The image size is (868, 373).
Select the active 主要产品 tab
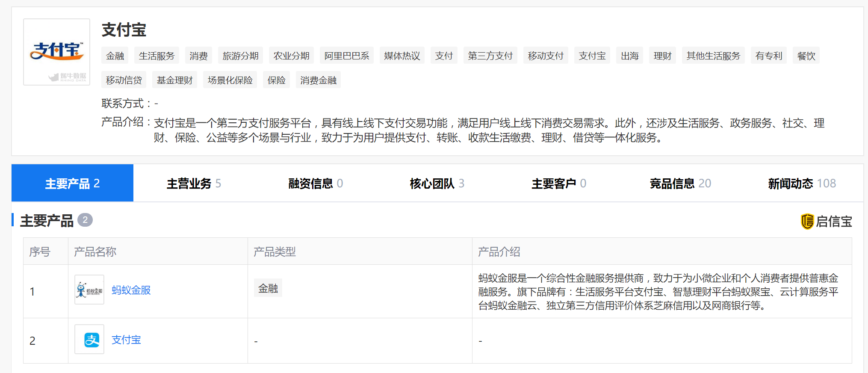pos(72,184)
